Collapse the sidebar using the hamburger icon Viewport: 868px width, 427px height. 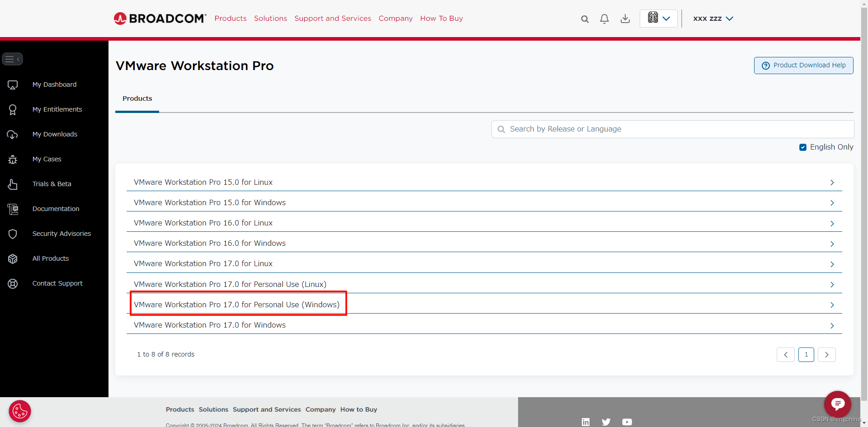click(x=12, y=59)
